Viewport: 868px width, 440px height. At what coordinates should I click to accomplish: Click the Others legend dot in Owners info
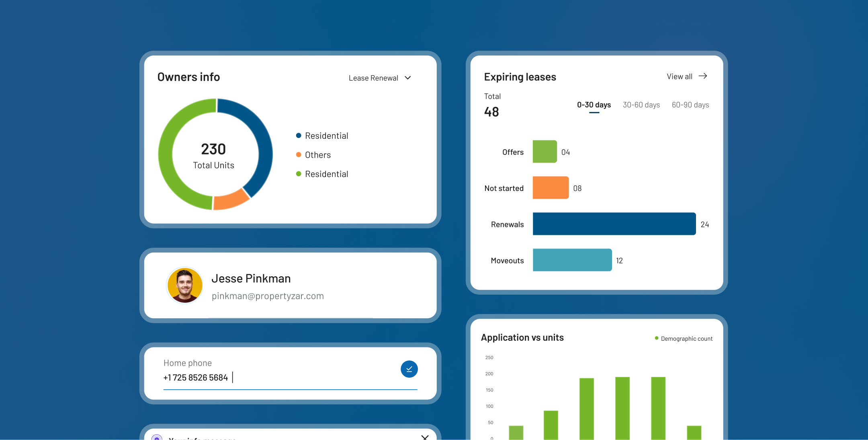click(298, 154)
